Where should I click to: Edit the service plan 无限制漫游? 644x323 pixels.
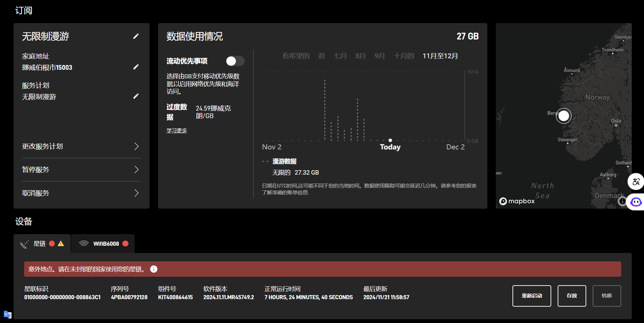pyautogui.click(x=136, y=96)
